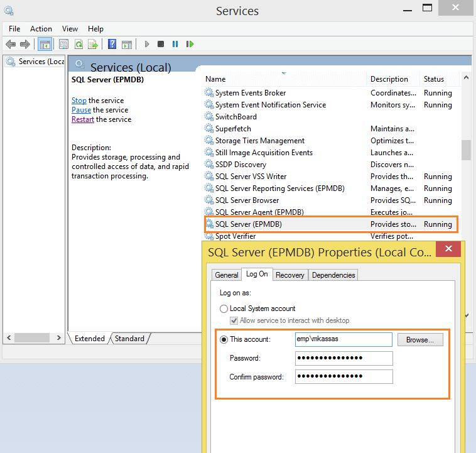Open the Help menu
Viewport: 476px width, 453px height.
pyautogui.click(x=95, y=29)
